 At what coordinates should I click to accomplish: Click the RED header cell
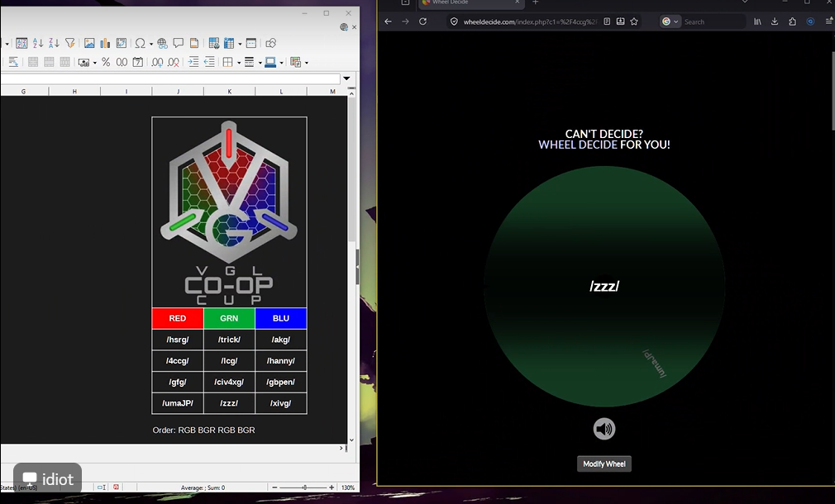[177, 318]
